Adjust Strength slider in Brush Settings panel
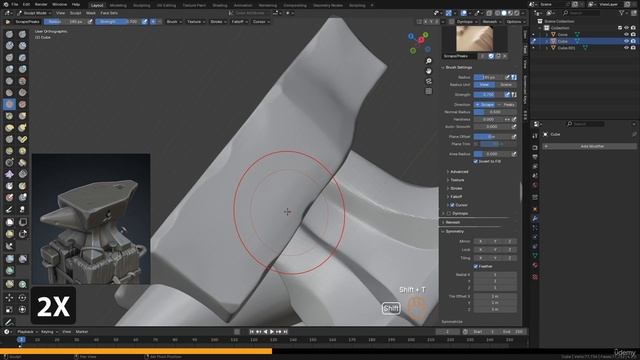Screen dimensions: 640x360 [489, 95]
